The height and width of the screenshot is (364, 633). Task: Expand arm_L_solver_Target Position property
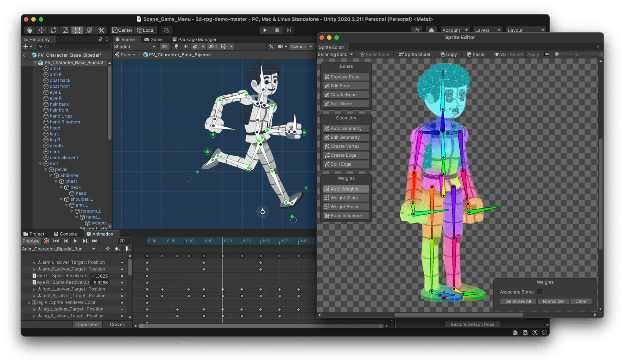[34, 262]
